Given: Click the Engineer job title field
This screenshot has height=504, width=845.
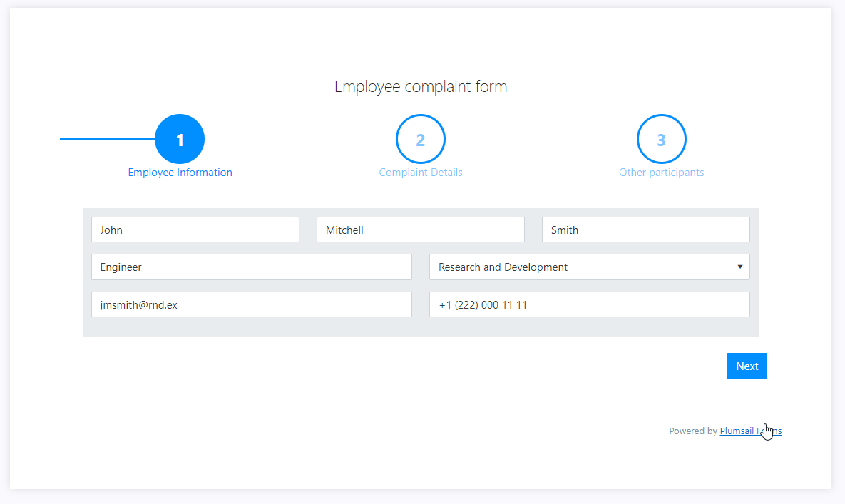Looking at the screenshot, I should (252, 267).
